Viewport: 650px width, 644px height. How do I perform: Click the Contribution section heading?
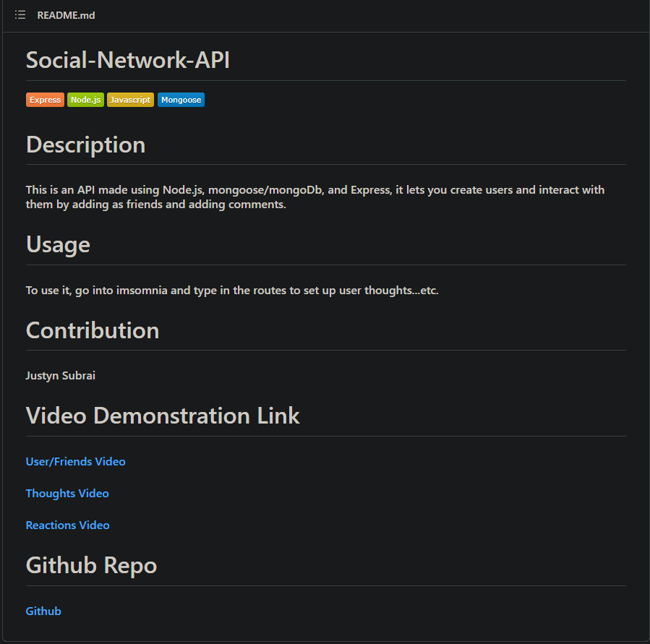click(x=93, y=330)
